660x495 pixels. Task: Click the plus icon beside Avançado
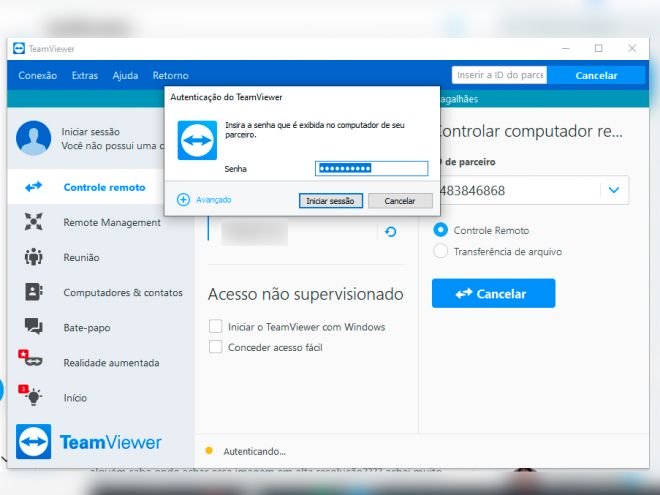pyautogui.click(x=183, y=200)
